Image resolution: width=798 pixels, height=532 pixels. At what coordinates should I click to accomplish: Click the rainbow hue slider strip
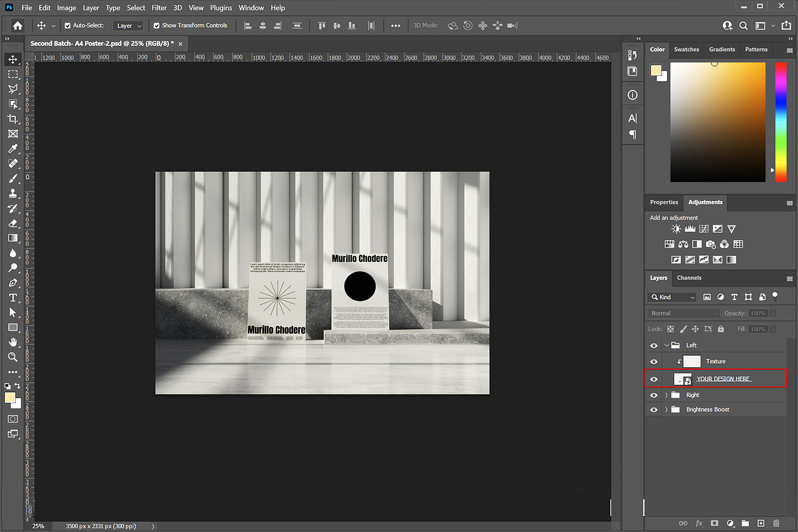tap(781, 122)
